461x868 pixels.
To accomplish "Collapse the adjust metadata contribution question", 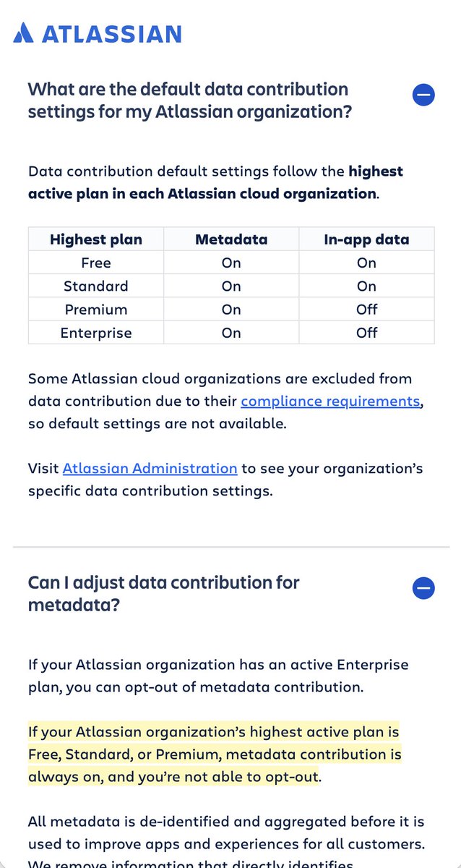I will pos(423,588).
